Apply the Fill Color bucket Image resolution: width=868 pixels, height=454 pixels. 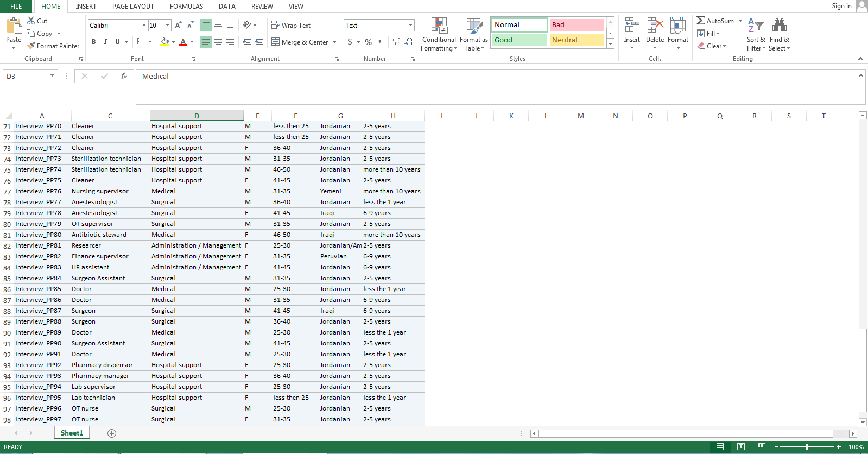(165, 42)
